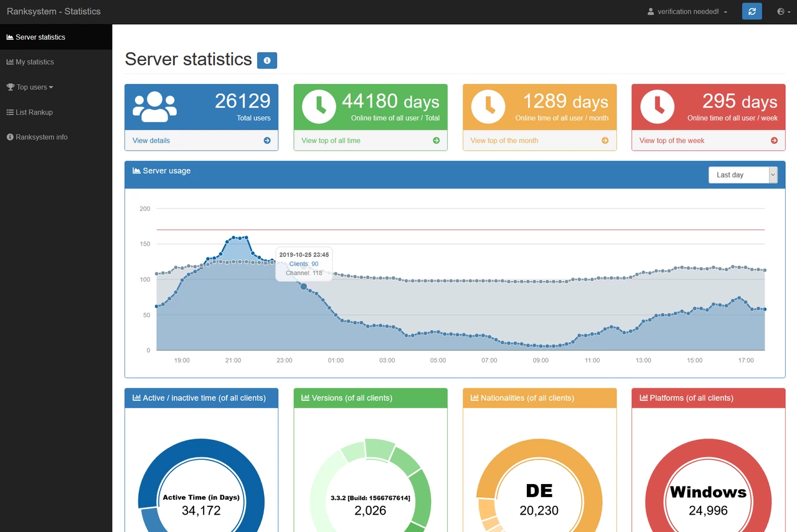Expand the Last day time range selector
This screenshot has height=532, width=797.
click(742, 175)
